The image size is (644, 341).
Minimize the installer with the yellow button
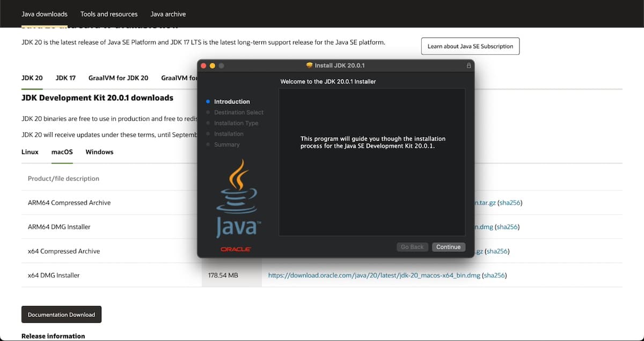click(x=213, y=65)
